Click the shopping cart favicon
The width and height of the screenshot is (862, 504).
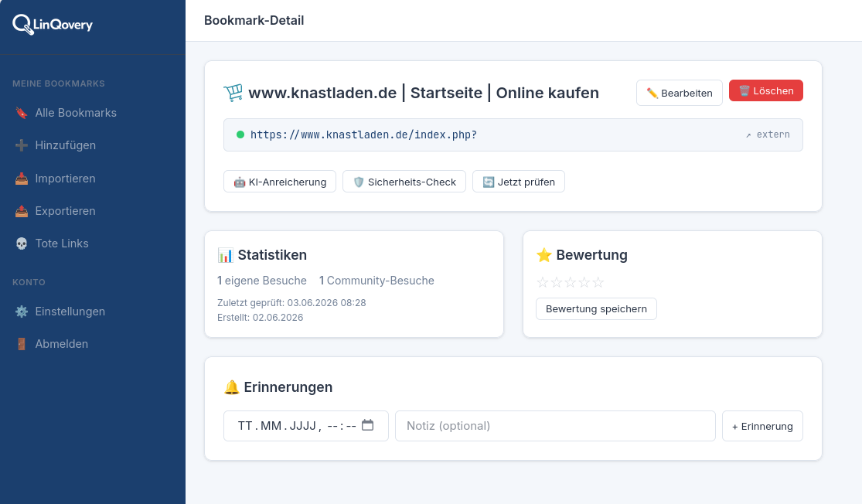[x=233, y=92]
